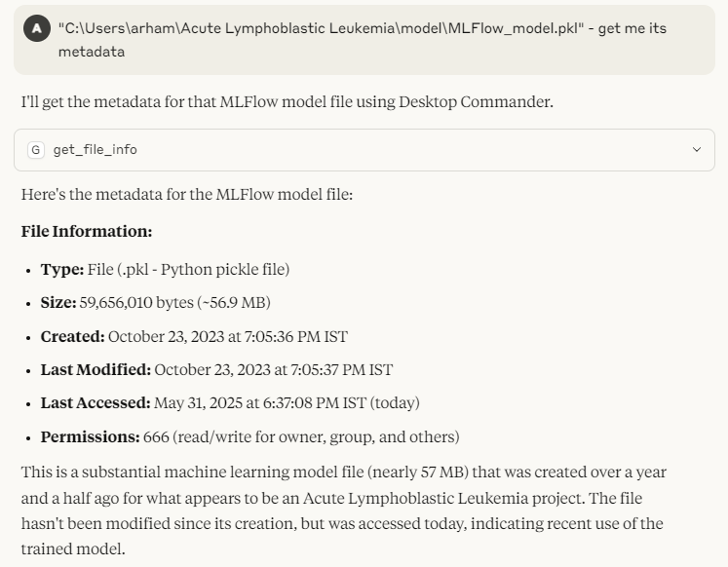Click the word 'metadata' in the user message bubble
This screenshot has height=567, width=728.
(x=92, y=52)
